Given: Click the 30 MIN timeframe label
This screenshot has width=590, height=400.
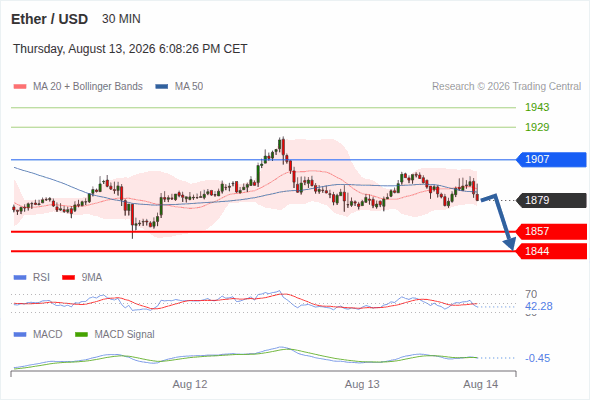Looking at the screenshot, I should (121, 19).
